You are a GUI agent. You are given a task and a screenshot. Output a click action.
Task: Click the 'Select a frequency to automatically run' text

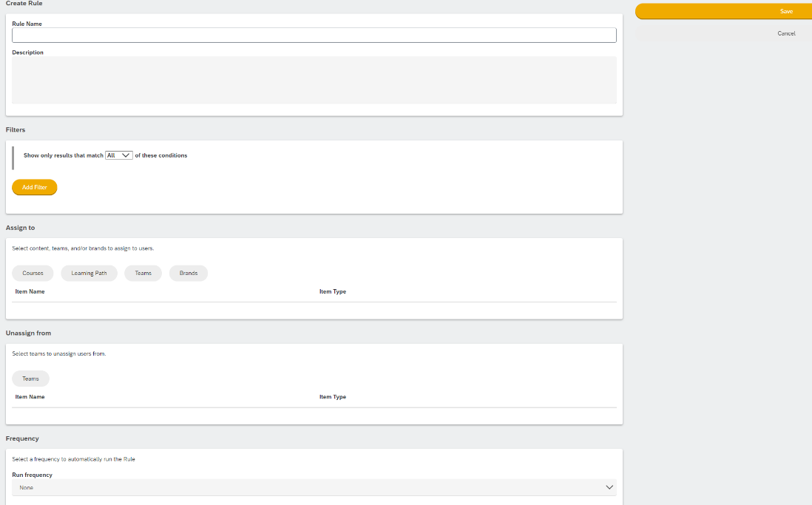click(73, 459)
